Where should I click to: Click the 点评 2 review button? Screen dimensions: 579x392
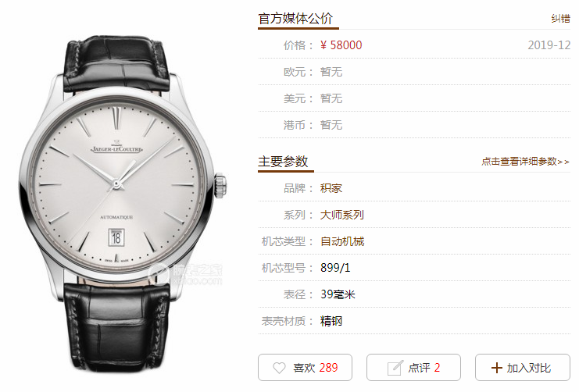[413, 367]
